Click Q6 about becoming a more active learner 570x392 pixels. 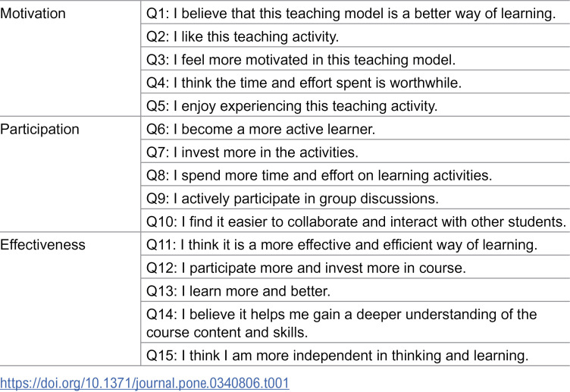[355, 129]
